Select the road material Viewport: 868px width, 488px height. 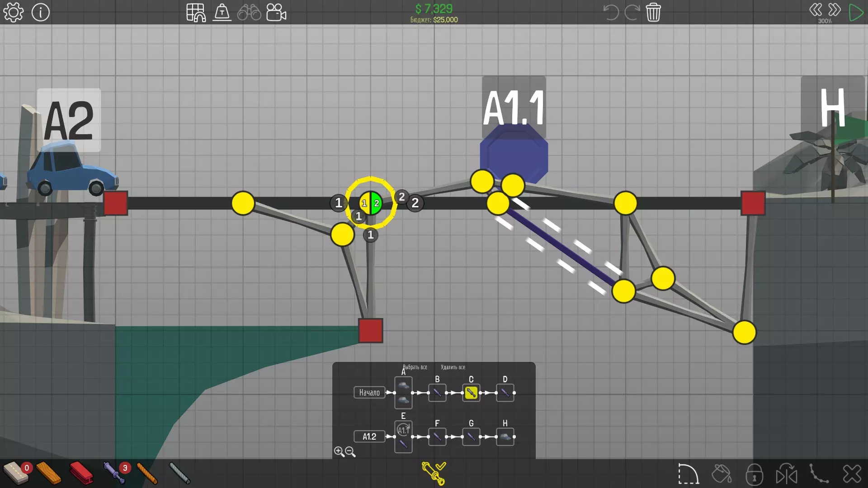pos(15,473)
